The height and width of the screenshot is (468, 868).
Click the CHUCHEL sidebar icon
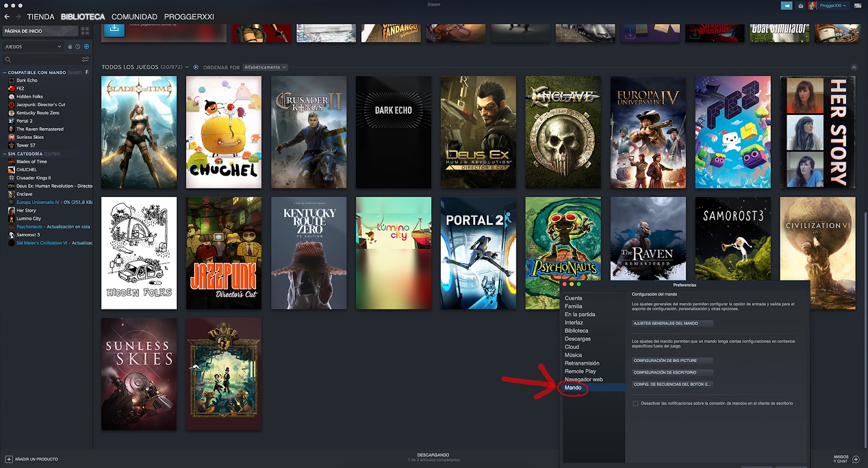11,170
